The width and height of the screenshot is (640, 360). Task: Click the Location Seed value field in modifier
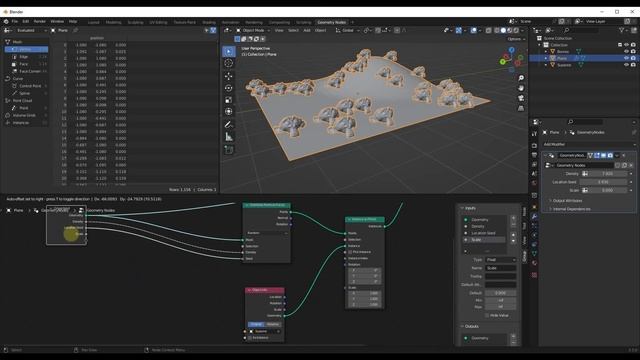[603, 182]
